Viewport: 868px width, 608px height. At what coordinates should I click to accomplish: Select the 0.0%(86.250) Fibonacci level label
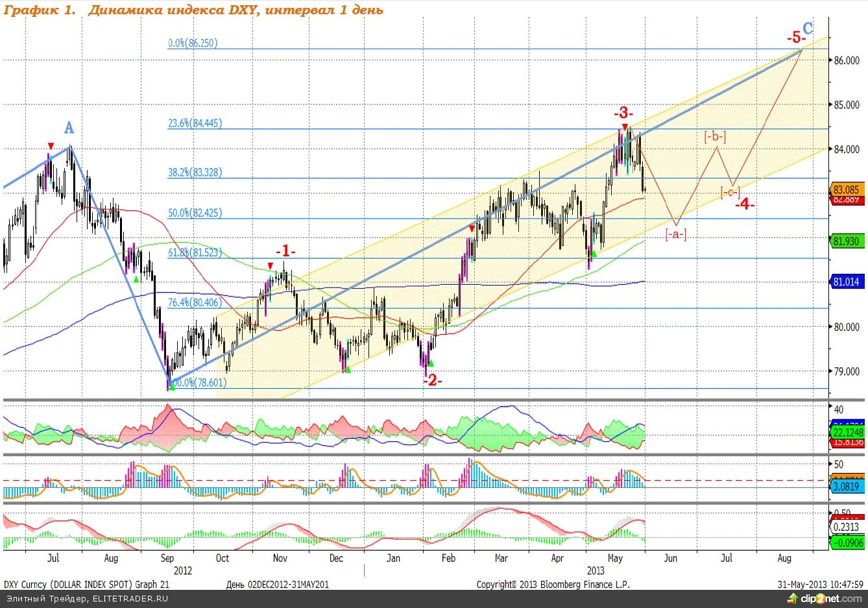(193, 43)
